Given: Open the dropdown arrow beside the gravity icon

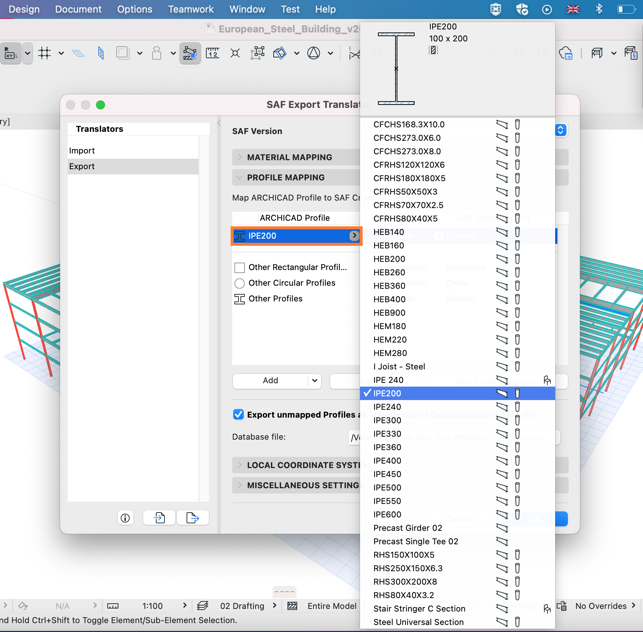Looking at the screenshot, I should point(173,53).
